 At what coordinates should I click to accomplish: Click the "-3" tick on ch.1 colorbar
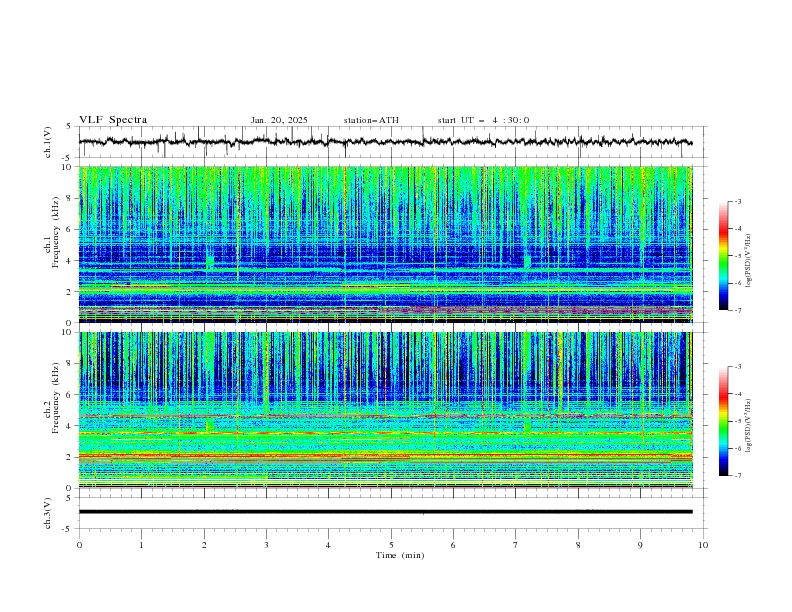click(737, 201)
